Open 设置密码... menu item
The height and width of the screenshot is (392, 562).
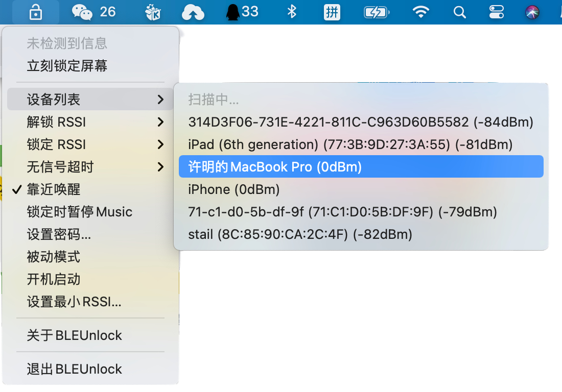point(90,234)
